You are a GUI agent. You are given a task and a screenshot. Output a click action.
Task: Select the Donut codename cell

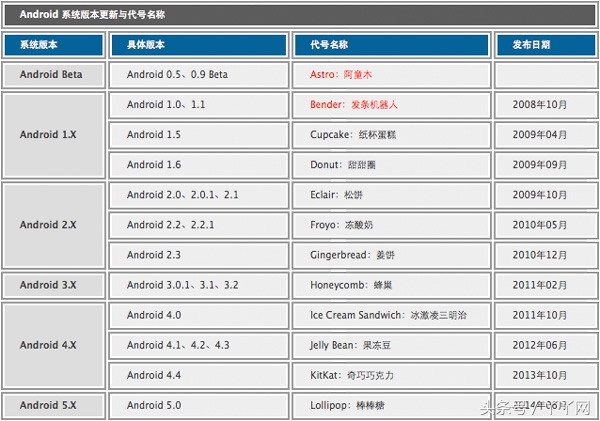(391, 165)
